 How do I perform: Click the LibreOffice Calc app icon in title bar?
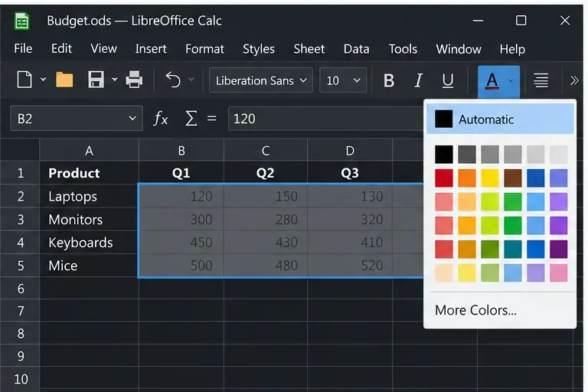click(x=21, y=21)
